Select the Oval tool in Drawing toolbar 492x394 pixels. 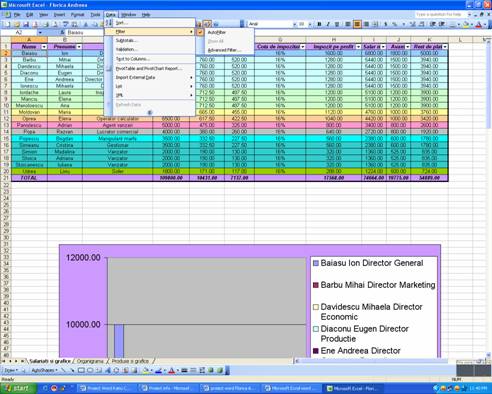coord(90,370)
